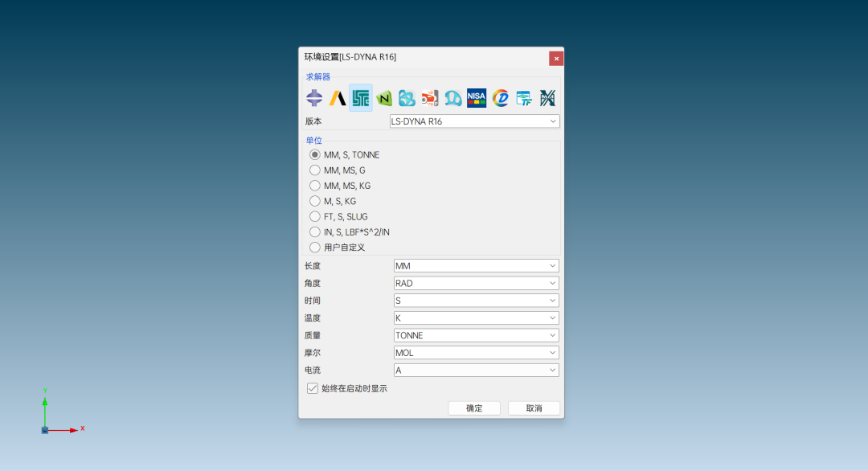This screenshot has width=868, height=471.
Task: Choose the FT, S, SLUG unit system
Action: [315, 217]
